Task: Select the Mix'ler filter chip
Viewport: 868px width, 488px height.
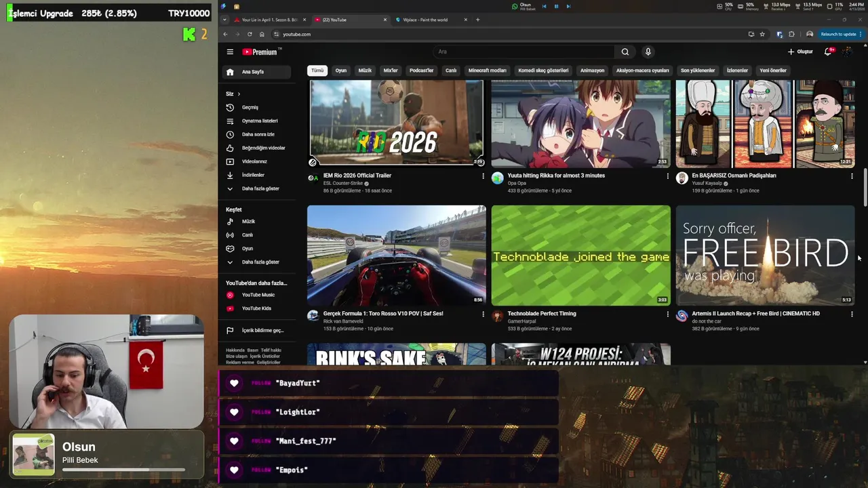Action: pos(391,70)
